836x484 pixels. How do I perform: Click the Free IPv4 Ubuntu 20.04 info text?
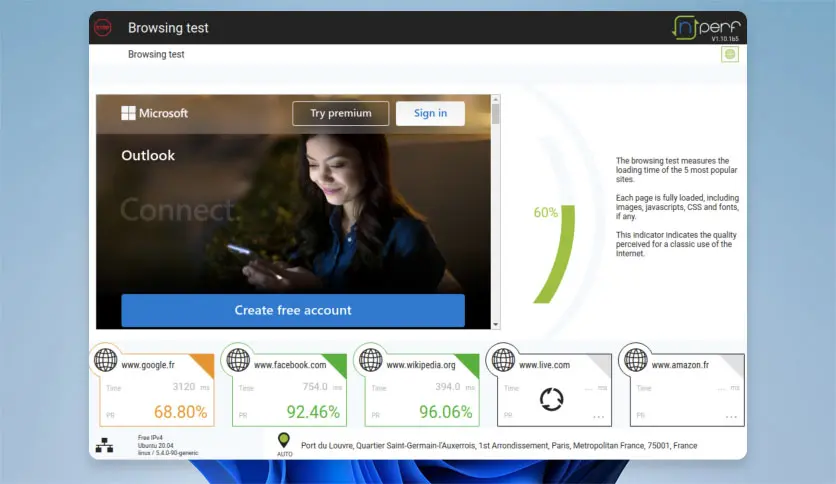tap(167, 445)
